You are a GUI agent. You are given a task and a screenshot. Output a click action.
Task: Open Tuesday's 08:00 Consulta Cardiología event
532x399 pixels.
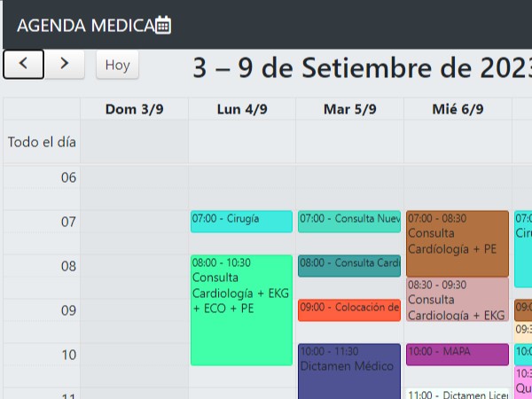(x=349, y=265)
